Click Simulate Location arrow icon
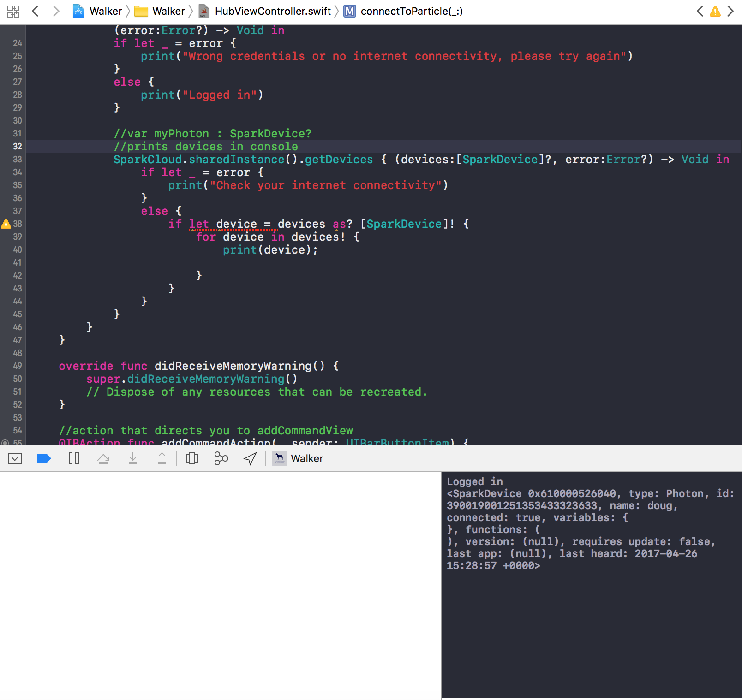Image resolution: width=742 pixels, height=700 pixels. tap(250, 458)
